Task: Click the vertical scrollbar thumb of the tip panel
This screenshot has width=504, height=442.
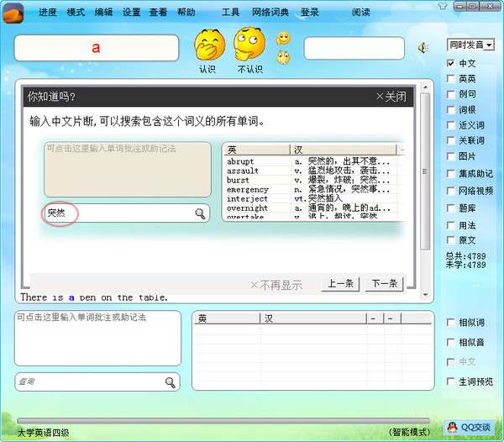Action: pyautogui.click(x=425, y=171)
